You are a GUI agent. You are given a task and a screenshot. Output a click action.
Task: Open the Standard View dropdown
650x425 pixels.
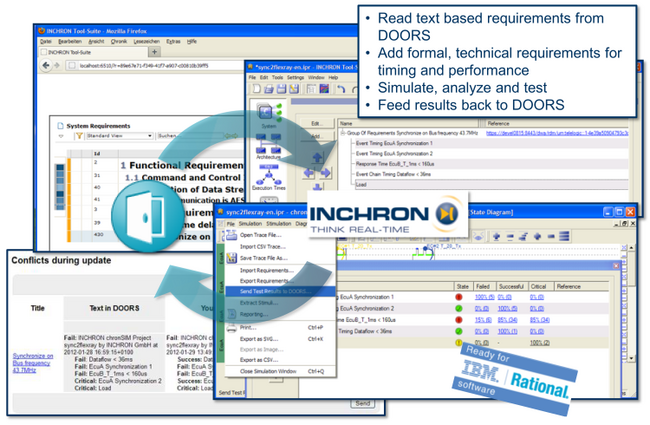point(120,136)
